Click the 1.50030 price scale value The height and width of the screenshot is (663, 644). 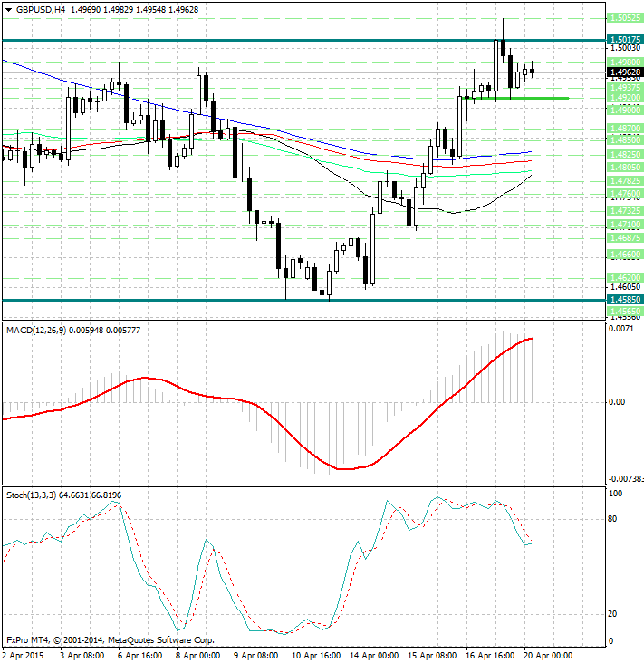tap(625, 48)
